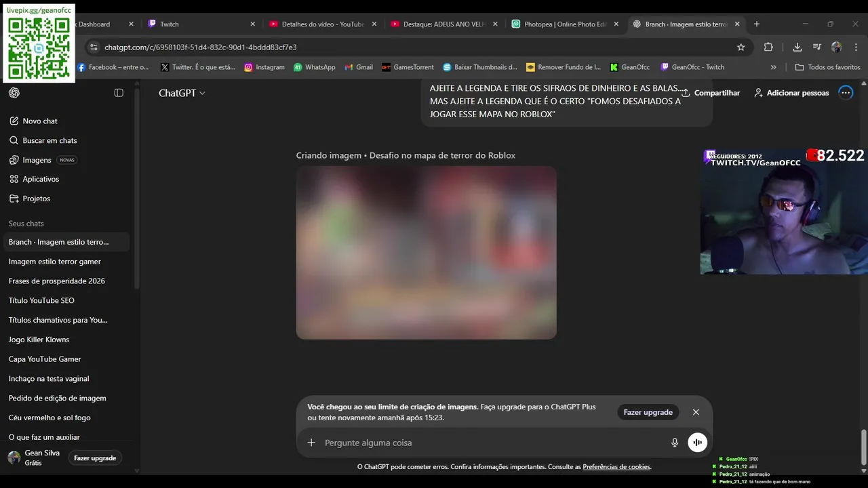Click Adicionar pessoas
Image resolution: width=868 pixels, height=488 pixels.
(791, 93)
